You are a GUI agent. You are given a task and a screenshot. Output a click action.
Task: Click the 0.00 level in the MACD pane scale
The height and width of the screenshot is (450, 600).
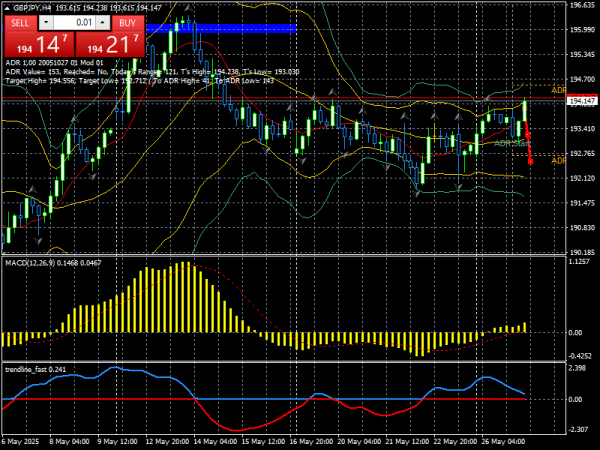click(575, 333)
